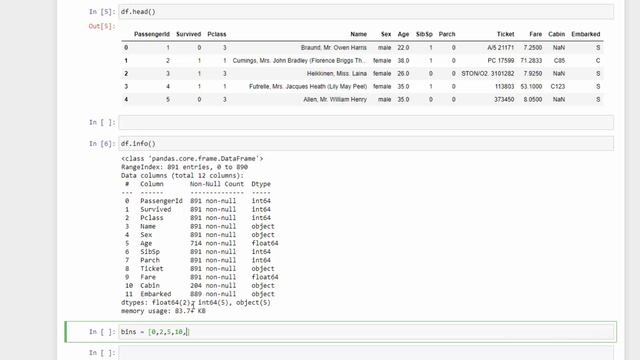Click the 'Embarked 889 non-null' info row
The image size is (640, 360).
coord(200,294)
